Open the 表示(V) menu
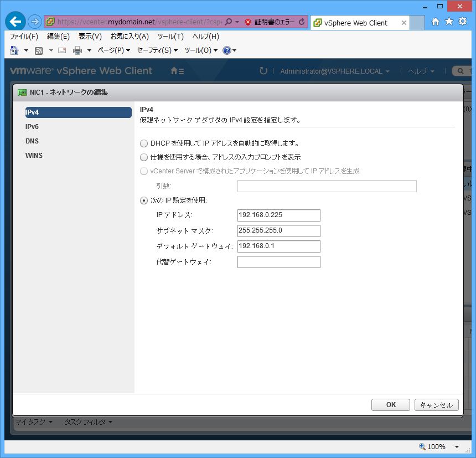This screenshot has width=476, height=458. (x=90, y=37)
